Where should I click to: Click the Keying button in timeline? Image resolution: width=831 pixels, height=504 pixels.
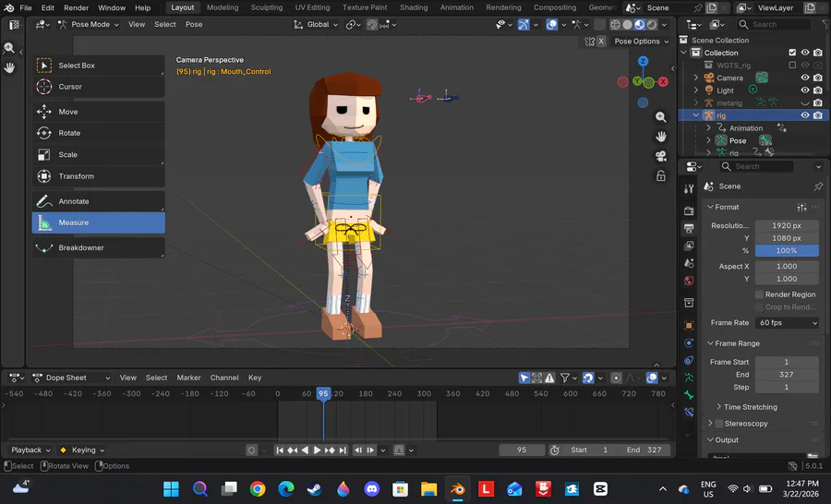(x=84, y=450)
